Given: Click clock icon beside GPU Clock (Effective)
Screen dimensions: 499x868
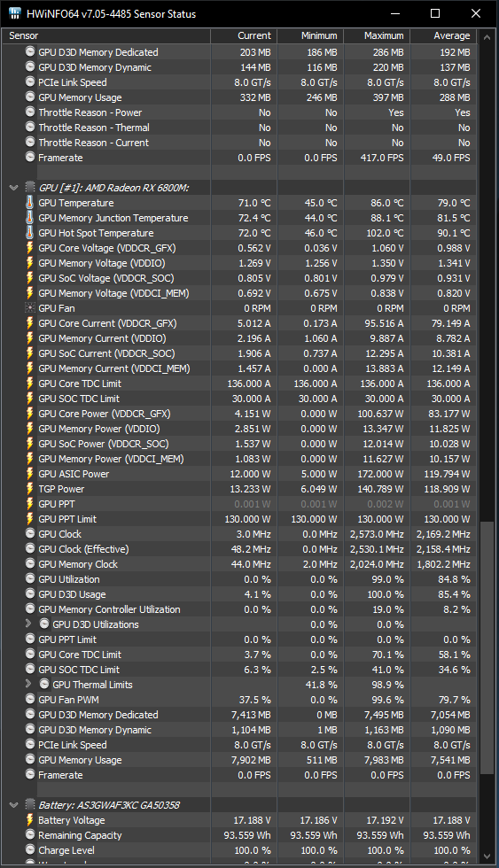Looking at the screenshot, I should (30, 548).
